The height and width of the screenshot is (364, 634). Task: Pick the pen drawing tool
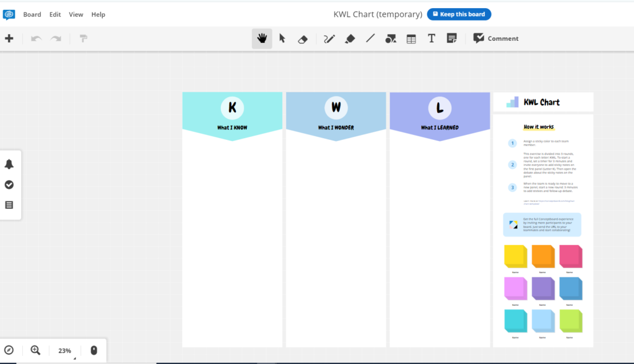(x=329, y=38)
